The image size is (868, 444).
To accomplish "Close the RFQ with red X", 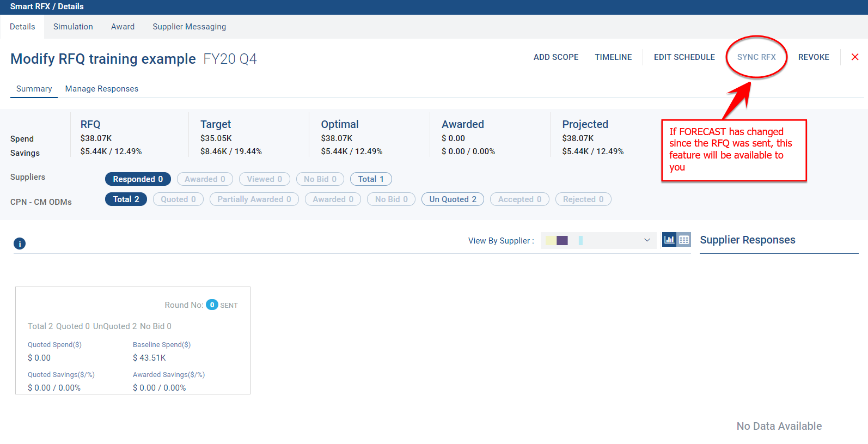I will (855, 57).
